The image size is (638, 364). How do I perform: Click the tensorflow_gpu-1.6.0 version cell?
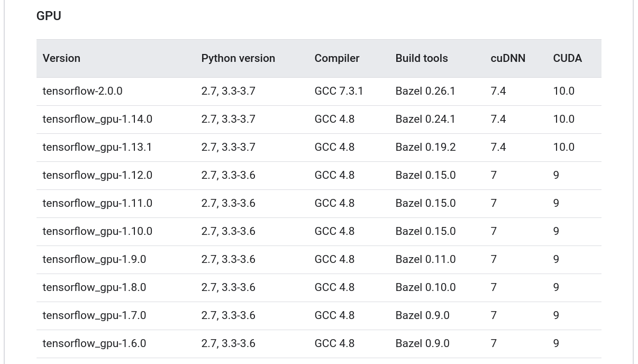click(94, 343)
